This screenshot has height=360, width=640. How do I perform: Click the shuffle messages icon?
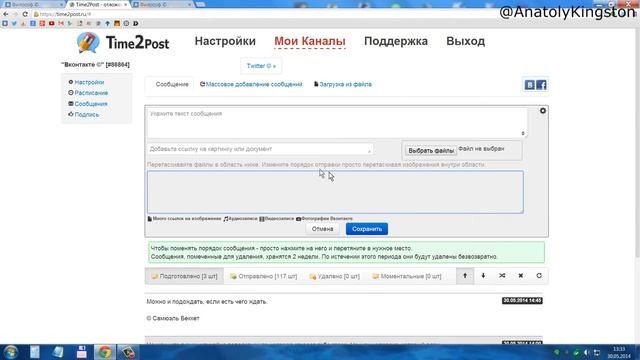coord(502,276)
